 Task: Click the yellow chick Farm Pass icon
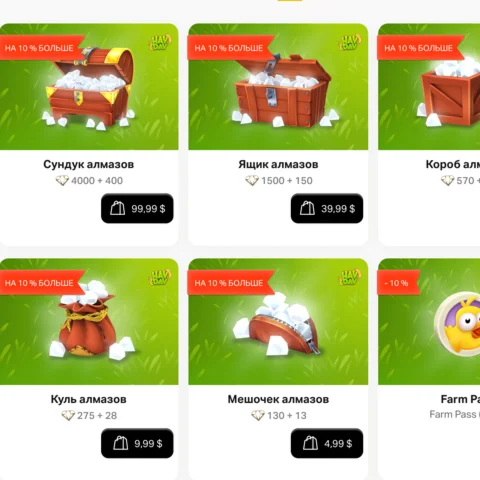coord(457,324)
